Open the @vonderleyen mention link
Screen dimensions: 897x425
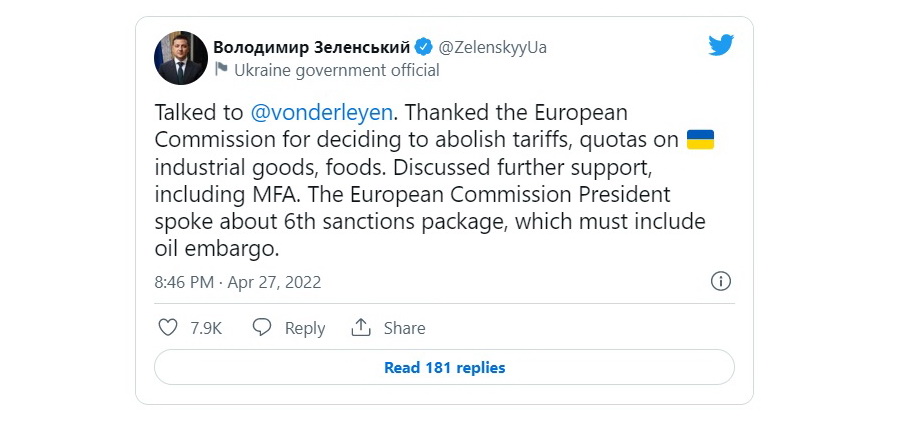tap(322, 113)
